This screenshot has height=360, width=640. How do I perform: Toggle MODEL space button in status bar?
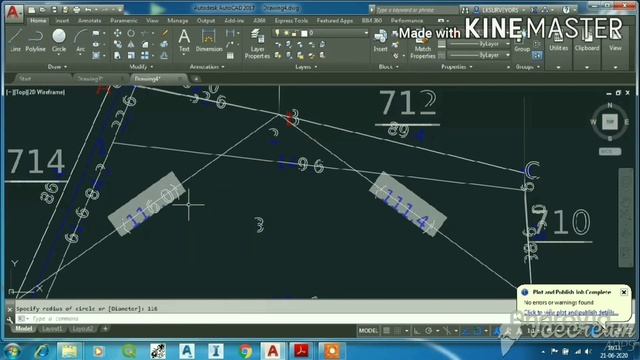368,331
